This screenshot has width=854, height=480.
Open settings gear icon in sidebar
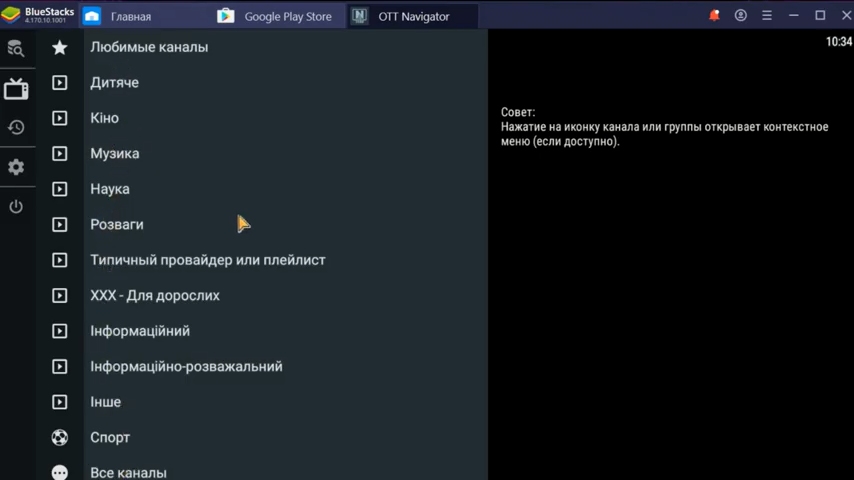[16, 167]
